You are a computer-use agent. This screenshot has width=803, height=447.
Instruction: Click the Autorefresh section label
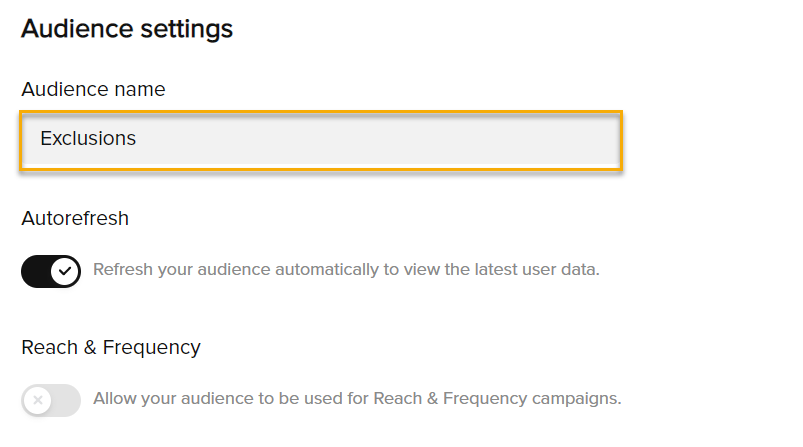(x=75, y=218)
